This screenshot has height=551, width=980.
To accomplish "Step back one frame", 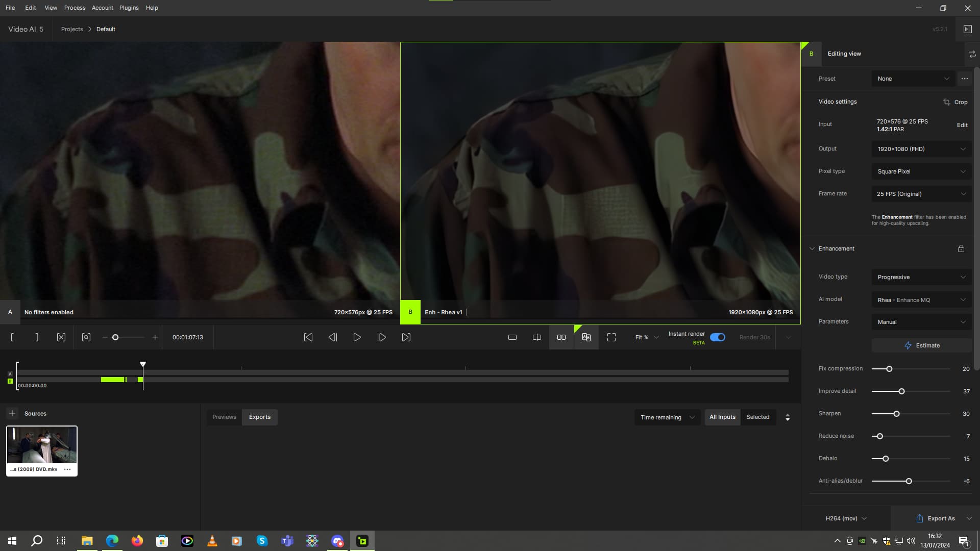I will (333, 337).
